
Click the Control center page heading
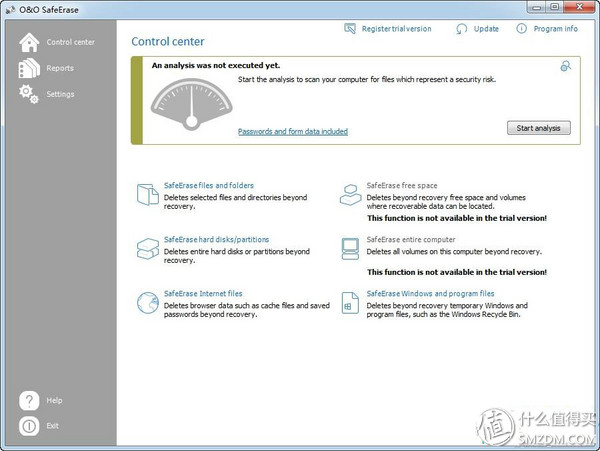(168, 41)
